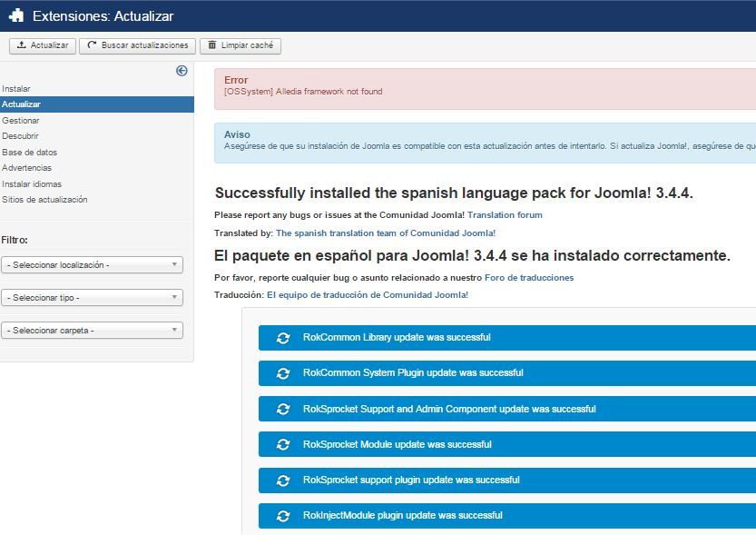Open the Seleccionar tipo dropdown
This screenshot has width=756, height=535.
click(x=92, y=298)
